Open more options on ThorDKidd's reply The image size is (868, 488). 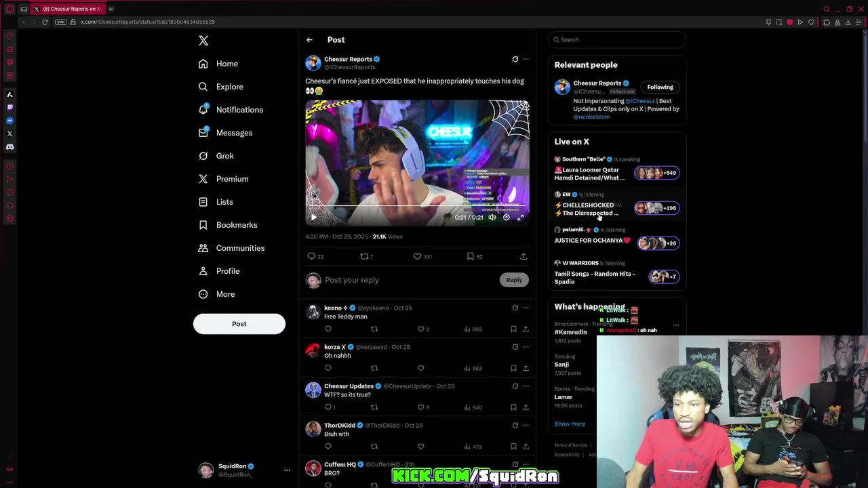point(526,426)
